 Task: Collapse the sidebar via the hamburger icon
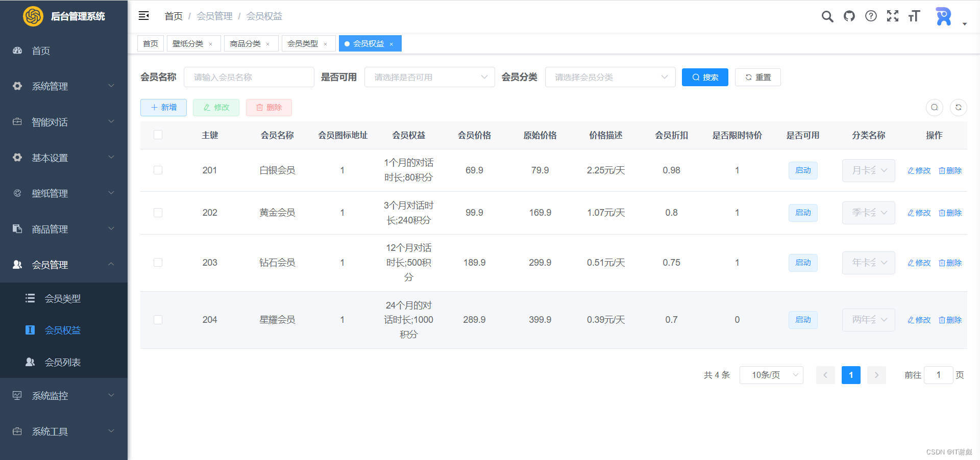[143, 16]
